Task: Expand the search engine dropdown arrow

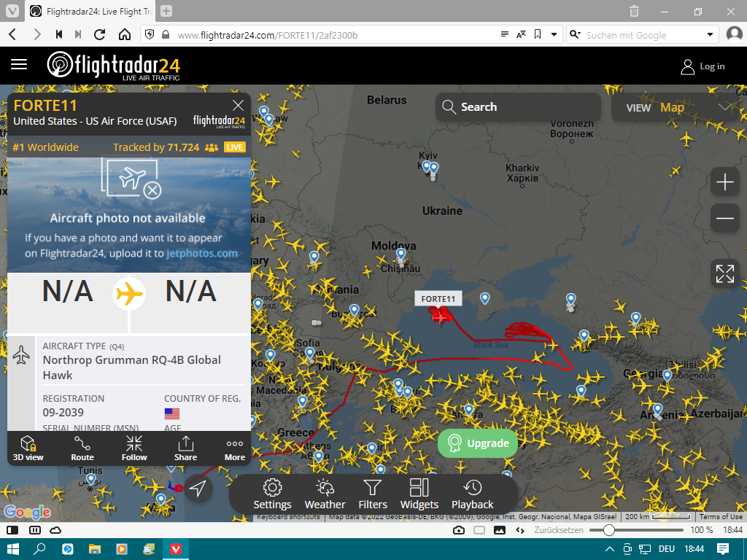Action: 710,35
